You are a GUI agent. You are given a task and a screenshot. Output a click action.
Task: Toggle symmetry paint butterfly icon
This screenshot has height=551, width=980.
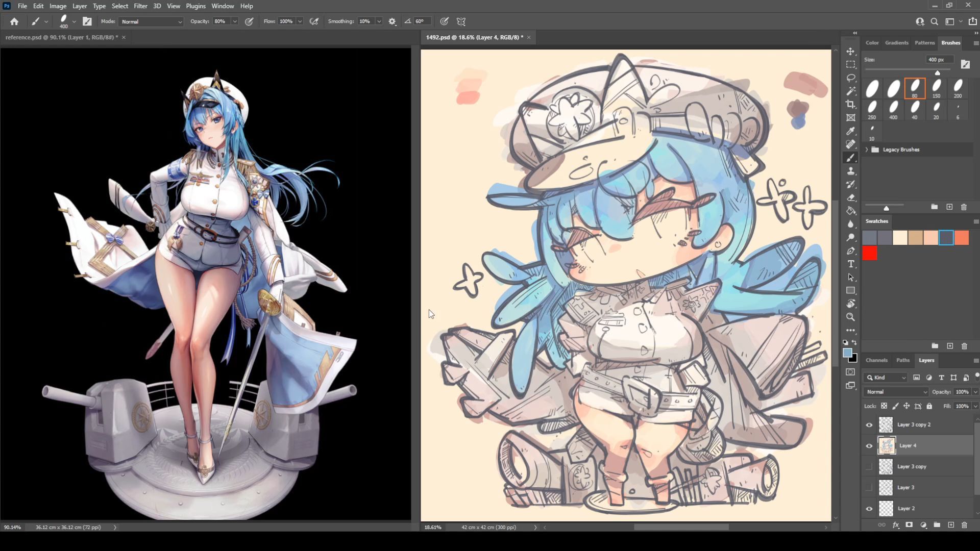[x=461, y=21]
